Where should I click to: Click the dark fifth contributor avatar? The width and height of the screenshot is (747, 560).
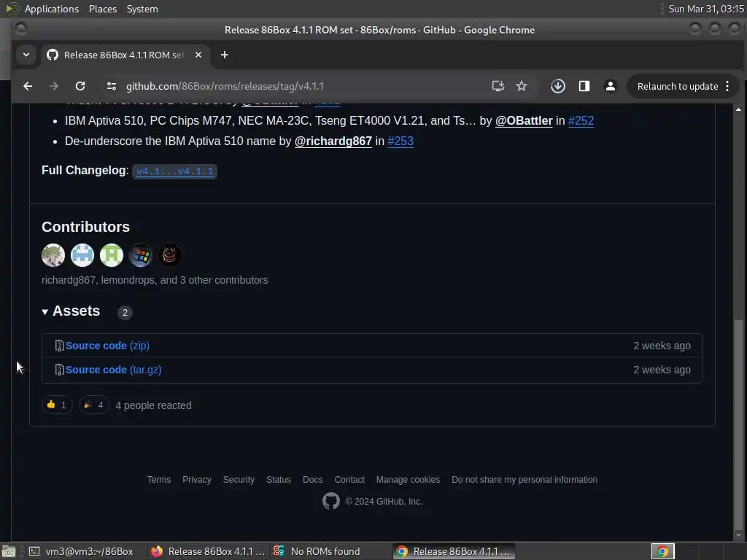click(169, 254)
